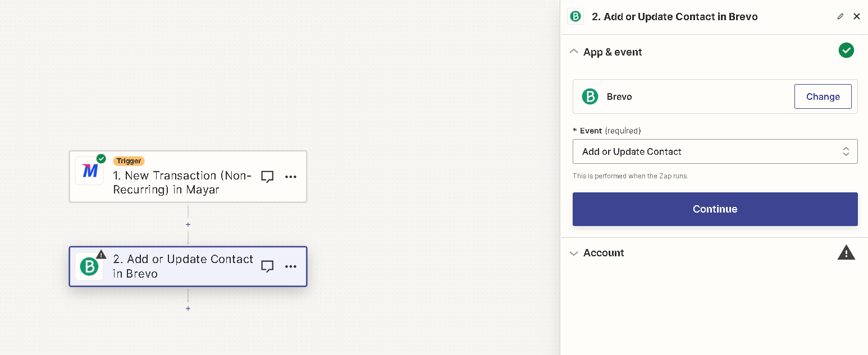Click the Event (required) label
Viewport: 868px width, 355px height.
tap(607, 131)
